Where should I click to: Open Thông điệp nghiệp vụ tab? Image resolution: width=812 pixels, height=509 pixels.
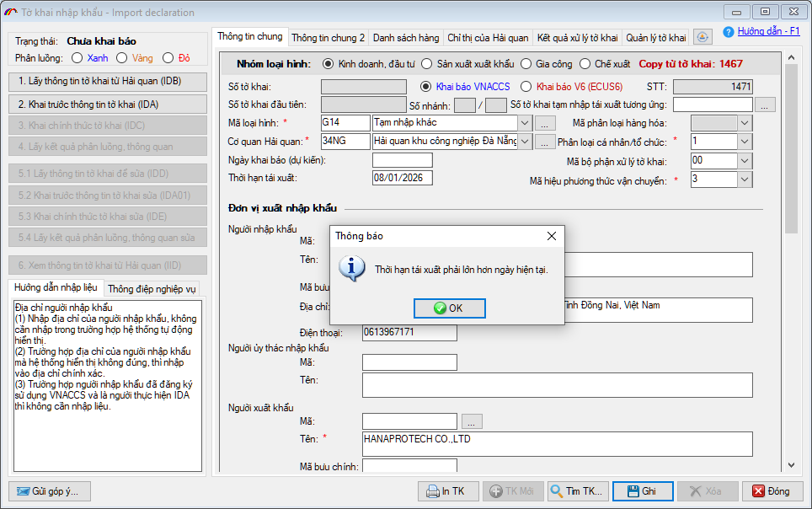(x=152, y=288)
